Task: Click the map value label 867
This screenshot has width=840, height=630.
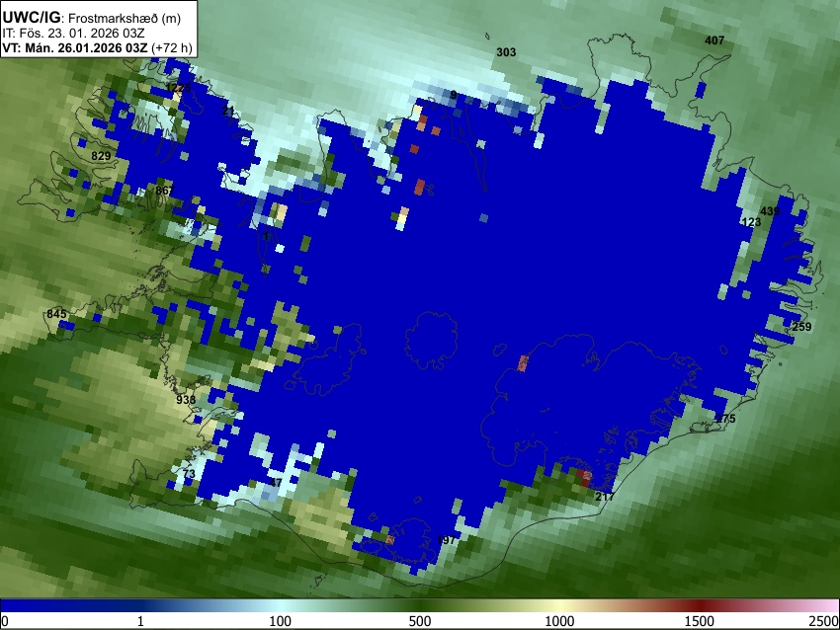Action: tap(165, 192)
